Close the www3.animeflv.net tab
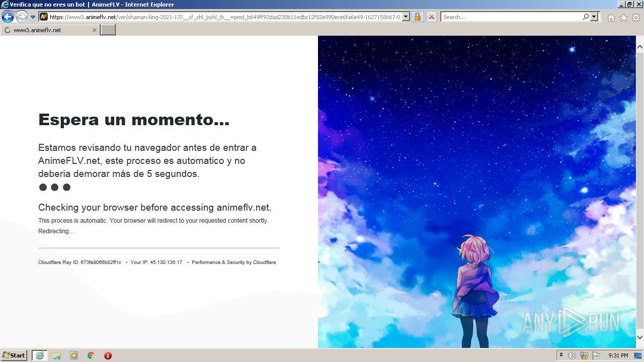 coord(94,30)
